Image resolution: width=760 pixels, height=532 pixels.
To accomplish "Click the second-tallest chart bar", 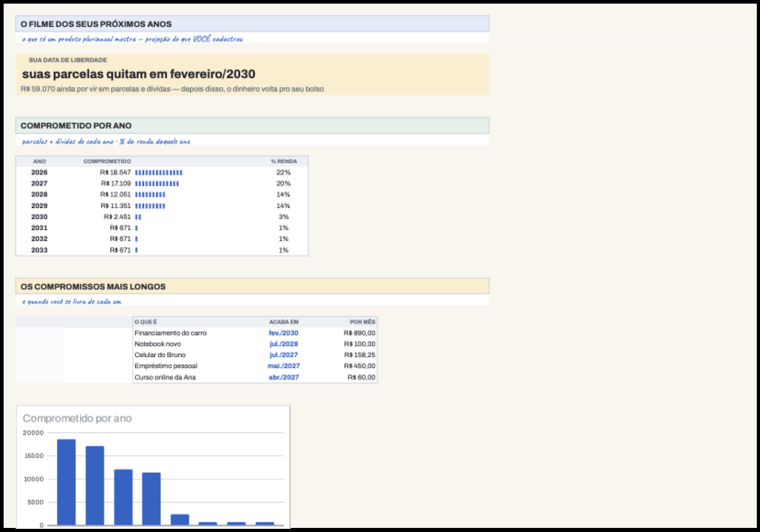I will pyautogui.click(x=95, y=486).
